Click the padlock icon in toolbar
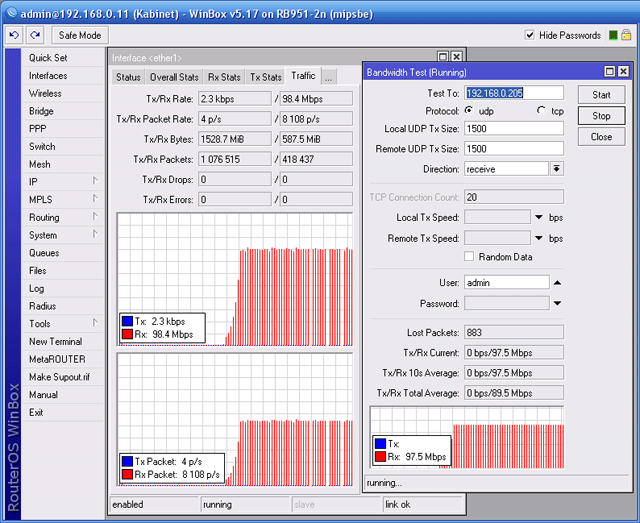640x523 pixels. point(626,35)
